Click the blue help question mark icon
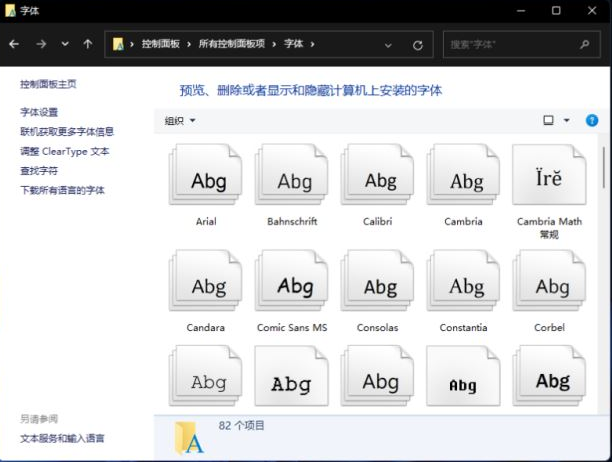The width and height of the screenshot is (612, 462). click(x=591, y=121)
